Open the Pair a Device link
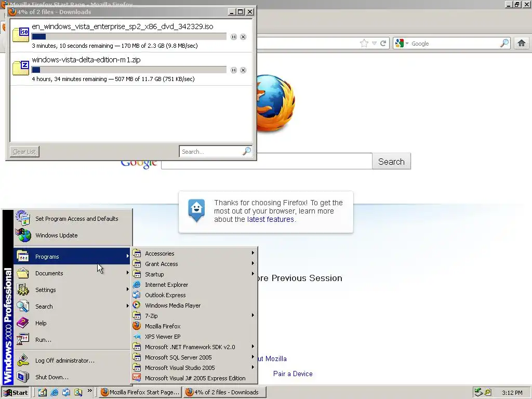 (293, 374)
